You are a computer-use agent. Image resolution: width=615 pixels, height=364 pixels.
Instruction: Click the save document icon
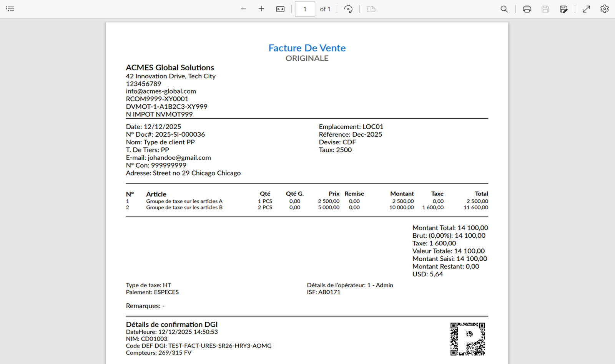coord(545,9)
